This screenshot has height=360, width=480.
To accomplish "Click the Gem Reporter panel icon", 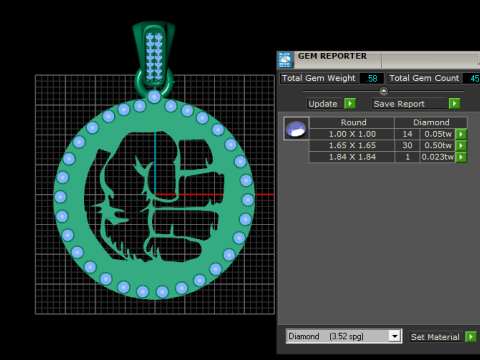I will coord(285,60).
